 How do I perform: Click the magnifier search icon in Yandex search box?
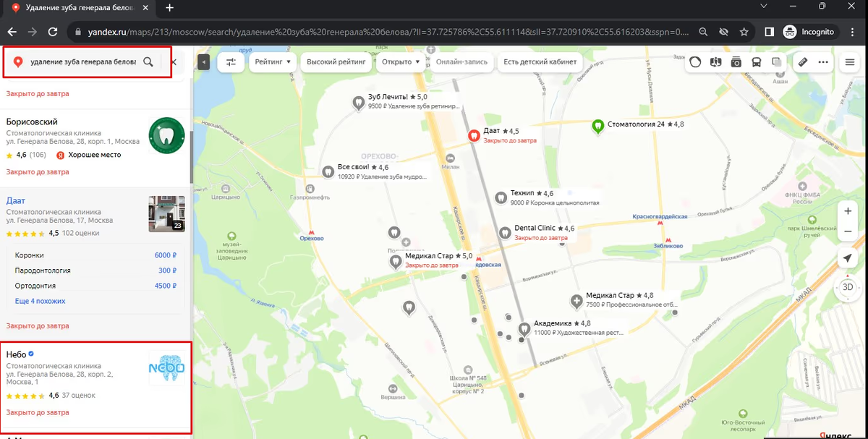click(x=148, y=62)
